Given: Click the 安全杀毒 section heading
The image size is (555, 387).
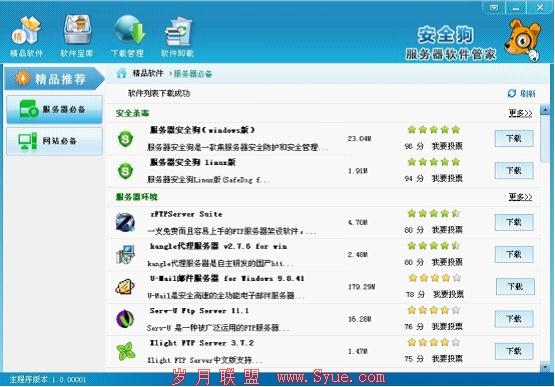Looking at the screenshot, I should (x=132, y=113).
